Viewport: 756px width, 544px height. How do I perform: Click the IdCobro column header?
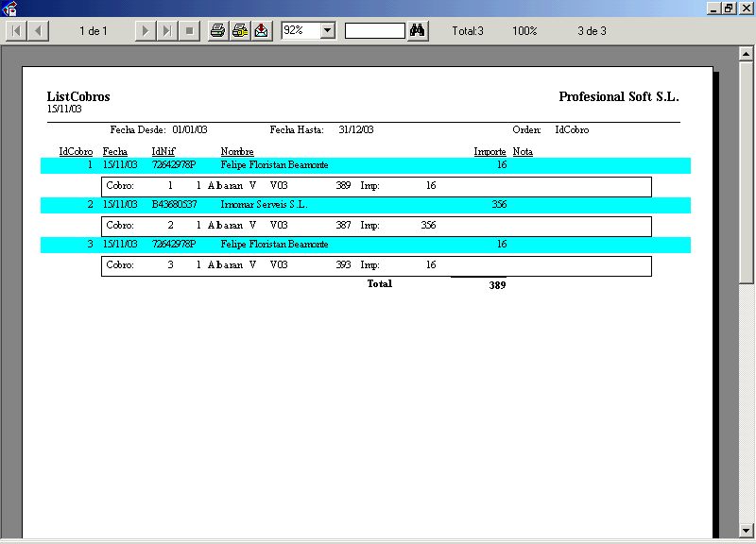[76, 151]
